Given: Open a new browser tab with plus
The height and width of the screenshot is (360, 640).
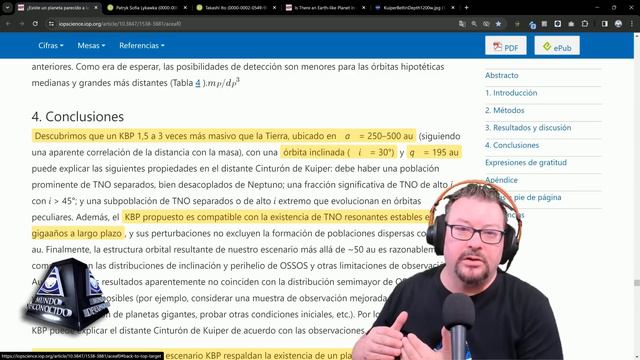Looking at the screenshot, I should [466, 7].
